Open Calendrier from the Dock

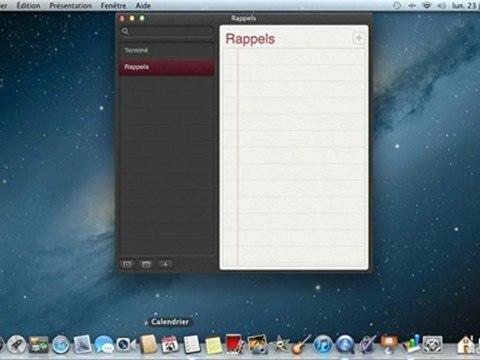pos(170,344)
